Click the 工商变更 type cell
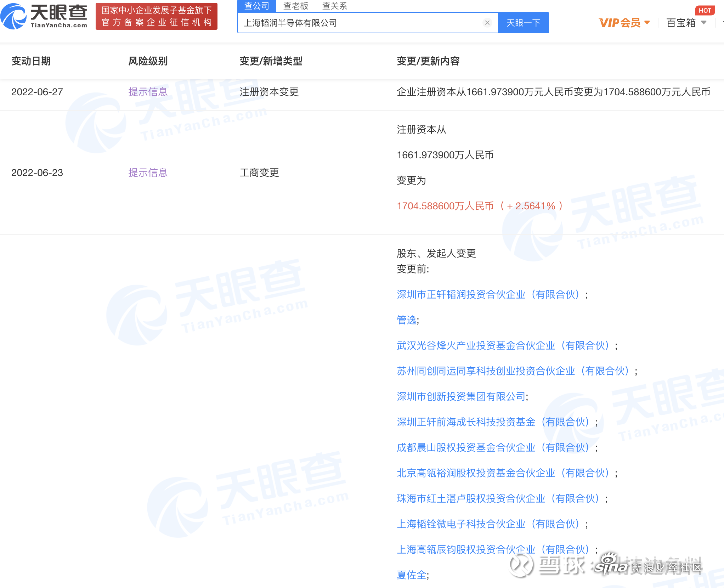This screenshot has width=724, height=588. pyautogui.click(x=259, y=173)
